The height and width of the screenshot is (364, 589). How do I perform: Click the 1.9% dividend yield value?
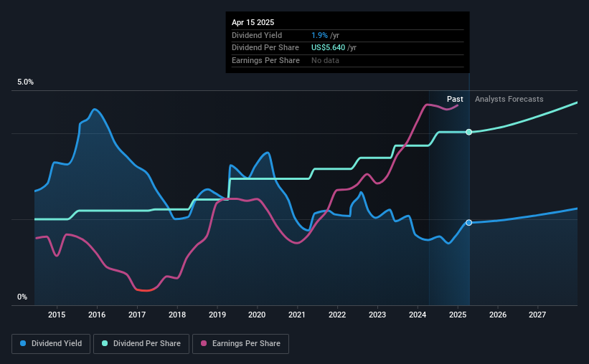pyautogui.click(x=320, y=35)
